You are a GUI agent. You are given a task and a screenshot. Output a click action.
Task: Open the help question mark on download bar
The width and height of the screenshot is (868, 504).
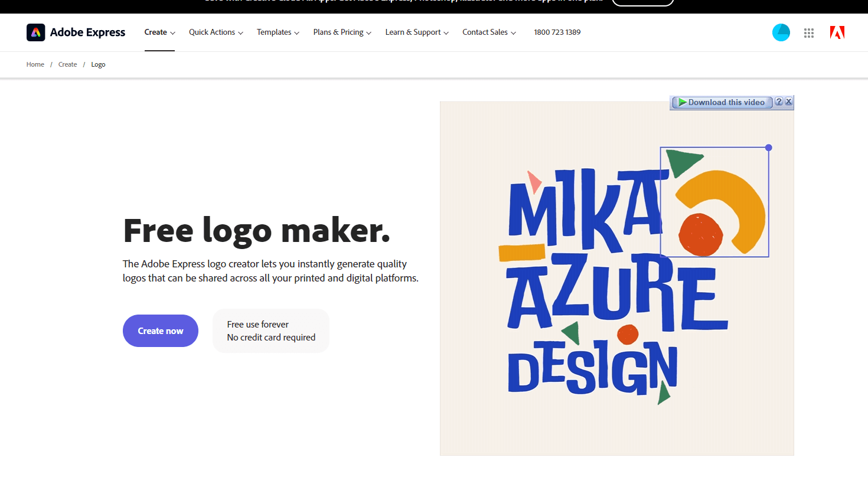coord(779,101)
